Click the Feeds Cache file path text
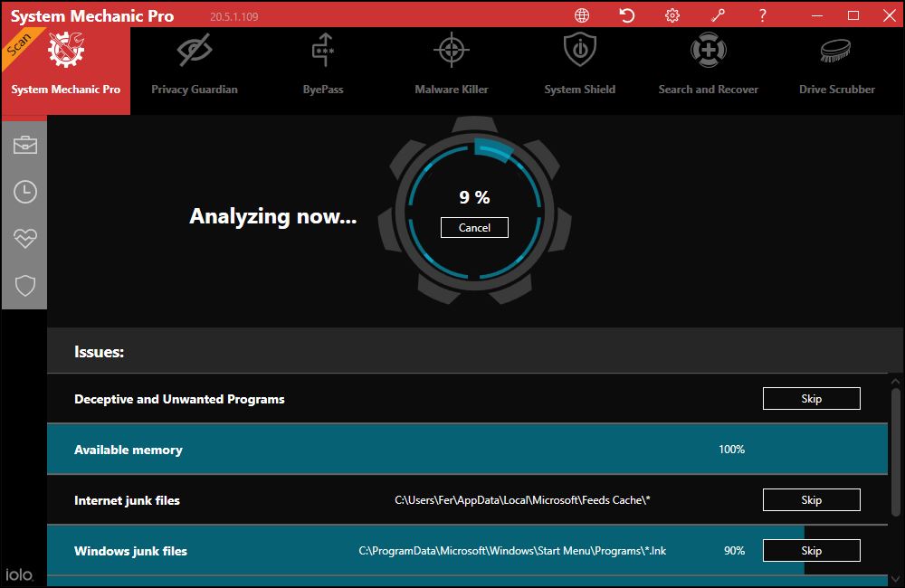 (522, 500)
